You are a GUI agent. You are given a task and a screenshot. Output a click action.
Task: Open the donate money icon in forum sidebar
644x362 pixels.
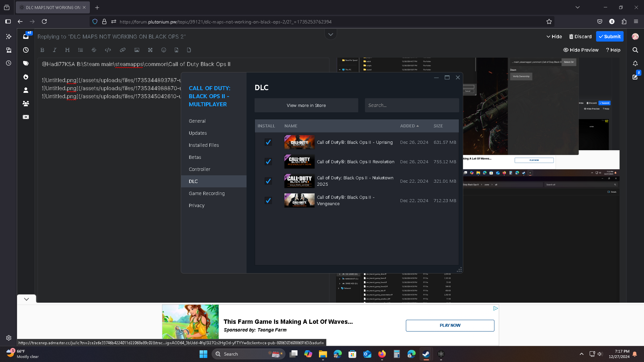26,117
